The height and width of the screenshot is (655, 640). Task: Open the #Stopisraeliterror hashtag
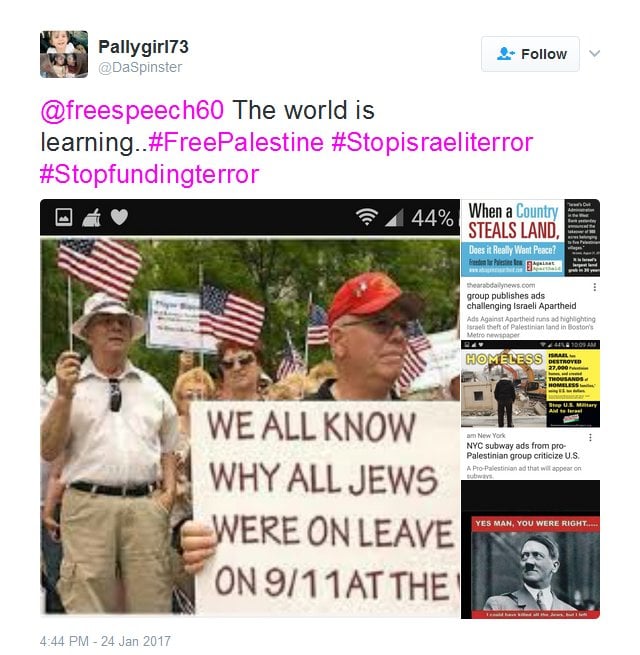pos(432,142)
